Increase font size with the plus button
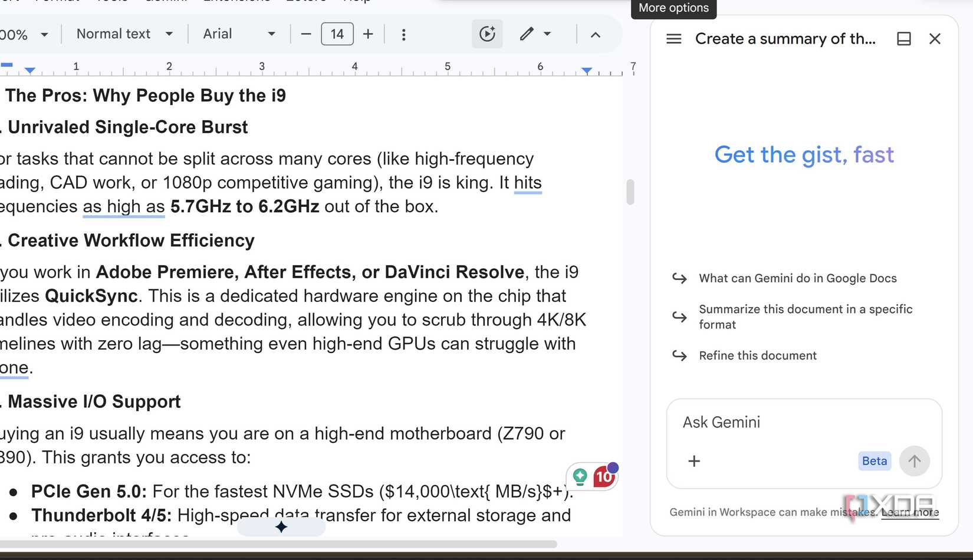Image resolution: width=973 pixels, height=560 pixels. 368,34
